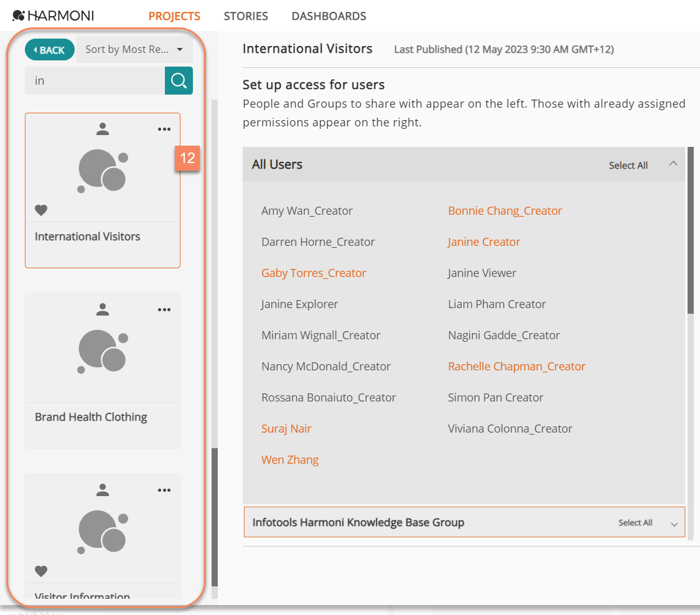The width and height of the screenshot is (700, 615).
Task: Click the search magnifier icon button
Action: (179, 81)
